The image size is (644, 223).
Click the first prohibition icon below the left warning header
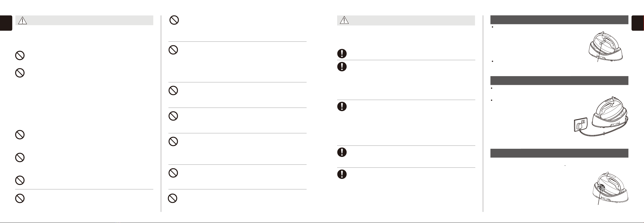pyautogui.click(x=20, y=55)
